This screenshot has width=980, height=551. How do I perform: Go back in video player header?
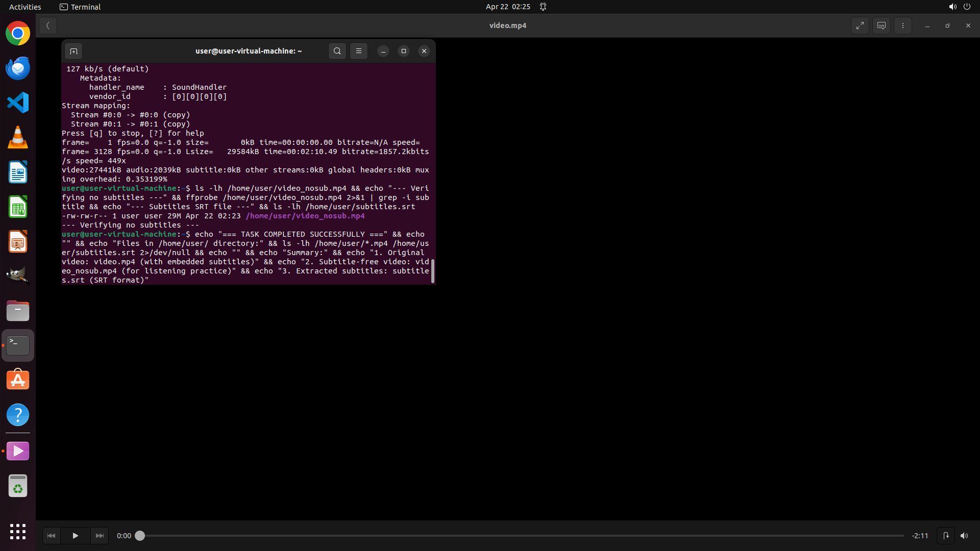(x=47, y=26)
